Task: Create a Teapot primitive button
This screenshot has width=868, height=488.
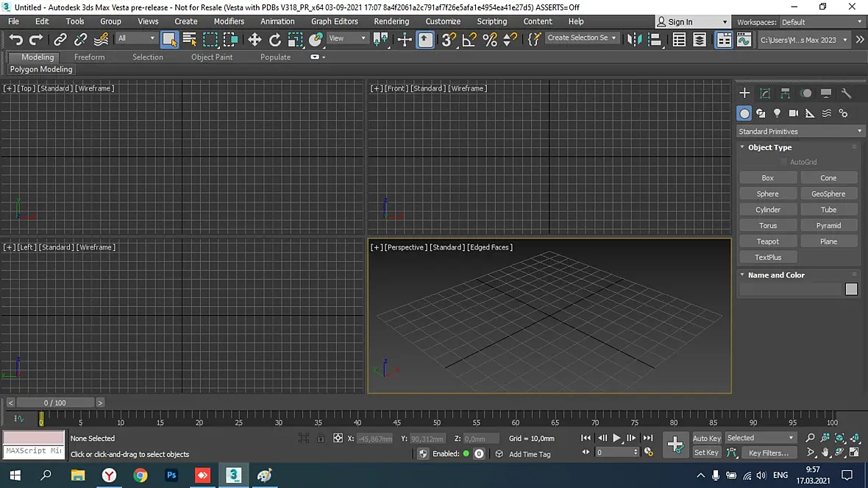Action: (x=768, y=241)
